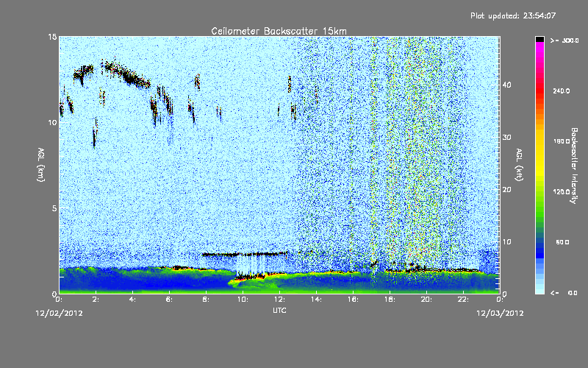The height and width of the screenshot is (368, 588).
Task: Click the 'Plot updated: 23:54:07' timestamp
Action: pyautogui.click(x=513, y=15)
